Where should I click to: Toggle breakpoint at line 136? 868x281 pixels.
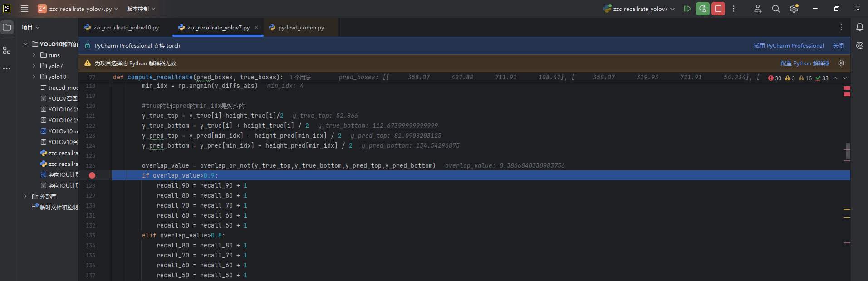click(x=91, y=265)
